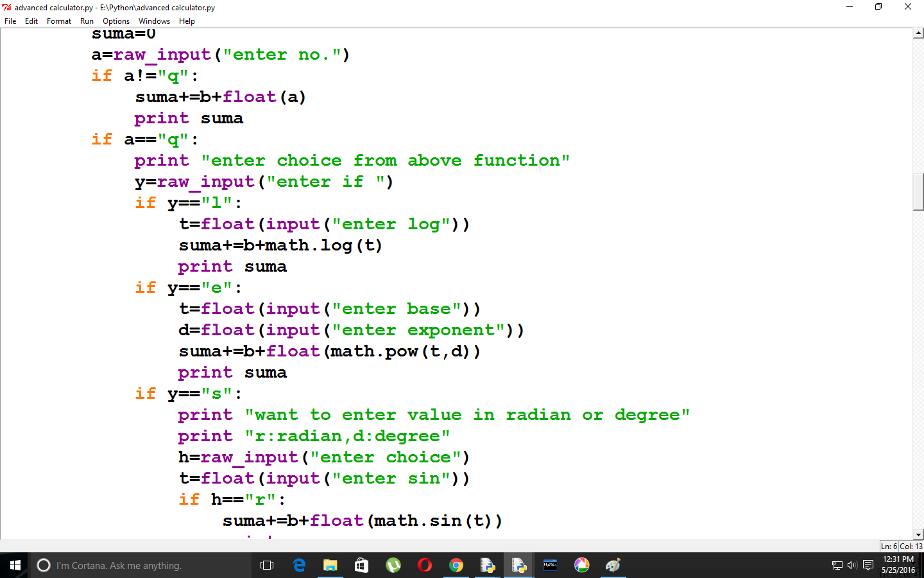The width and height of the screenshot is (924, 578).
Task: Open uTorrent from the taskbar
Action: (x=393, y=565)
